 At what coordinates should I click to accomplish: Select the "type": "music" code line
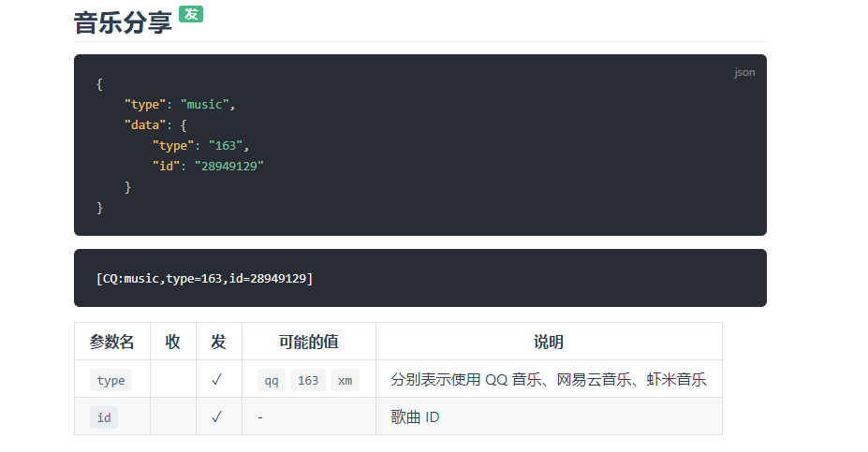[x=180, y=105]
